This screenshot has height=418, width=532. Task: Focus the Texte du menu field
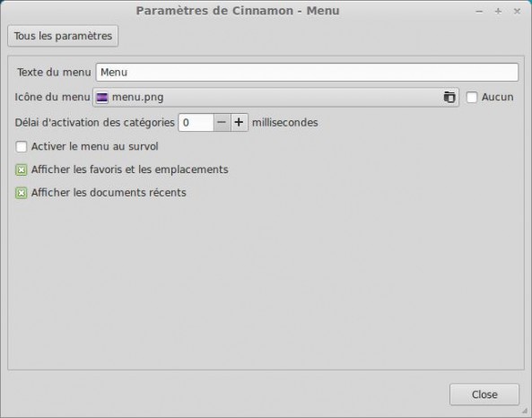(x=307, y=73)
